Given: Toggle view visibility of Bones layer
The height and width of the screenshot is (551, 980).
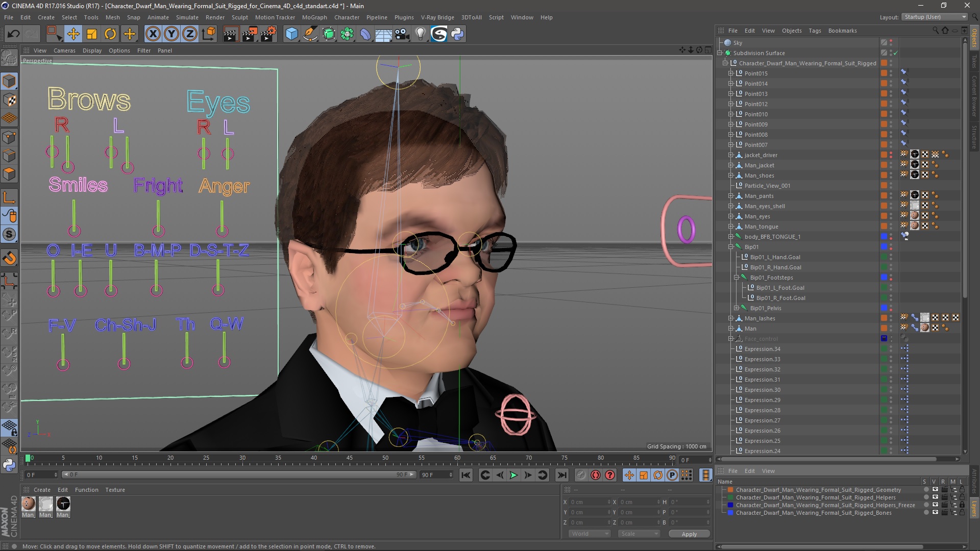Looking at the screenshot, I should 935,513.
